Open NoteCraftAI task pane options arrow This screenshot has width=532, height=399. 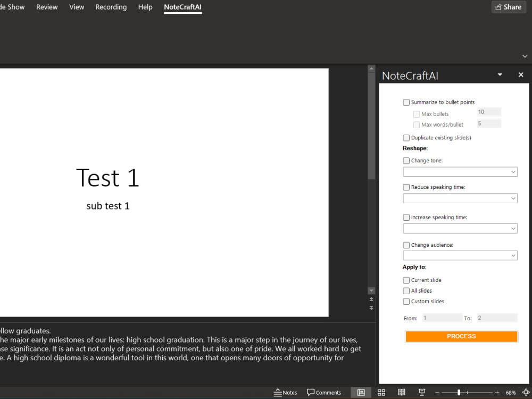(x=500, y=74)
